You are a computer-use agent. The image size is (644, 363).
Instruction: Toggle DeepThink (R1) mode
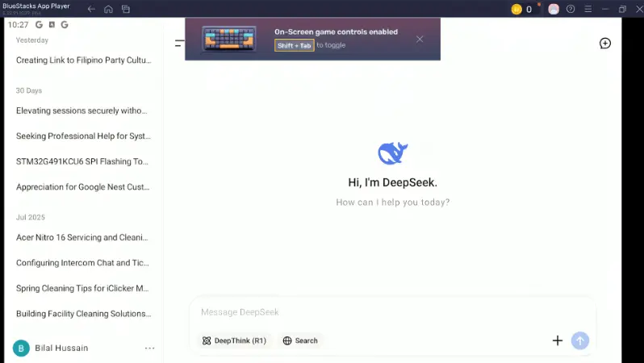[234, 340]
